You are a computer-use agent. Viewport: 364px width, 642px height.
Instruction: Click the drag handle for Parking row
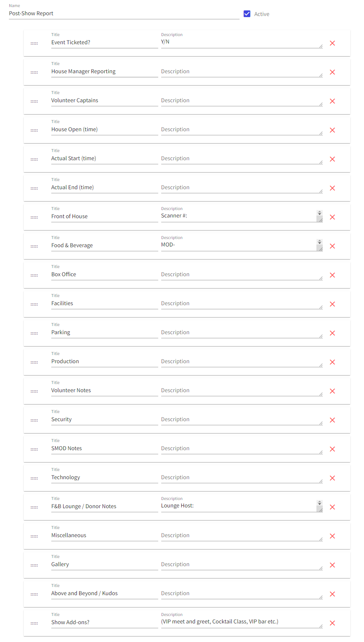pos(34,333)
